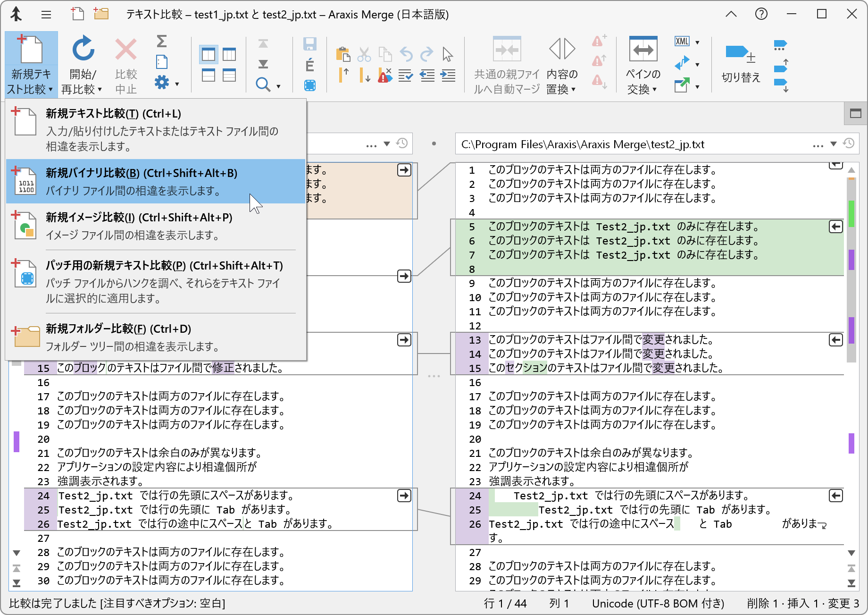The image size is (868, 615).
Task: Toggle the É special characters display
Action: [x=310, y=65]
